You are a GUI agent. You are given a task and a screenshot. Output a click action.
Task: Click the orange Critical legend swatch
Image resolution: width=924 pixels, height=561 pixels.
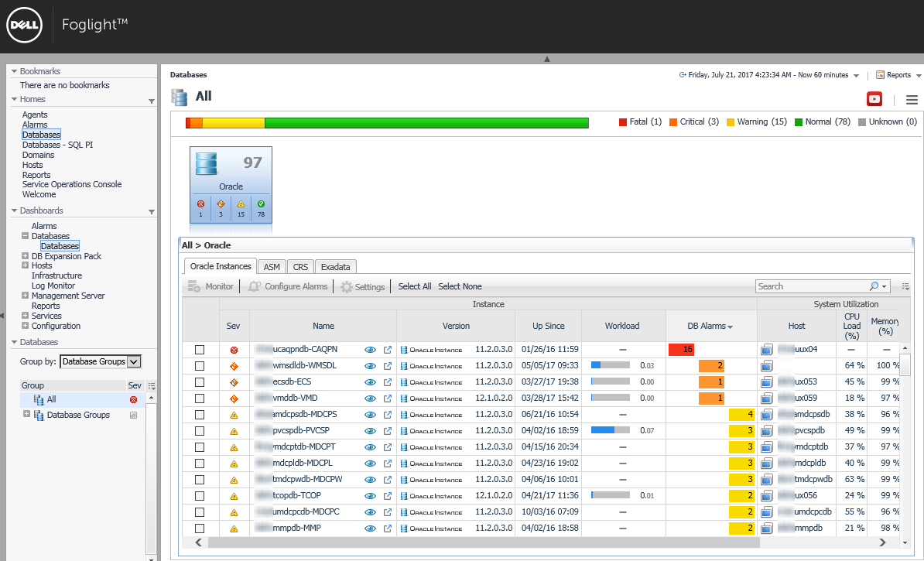pyautogui.click(x=673, y=122)
